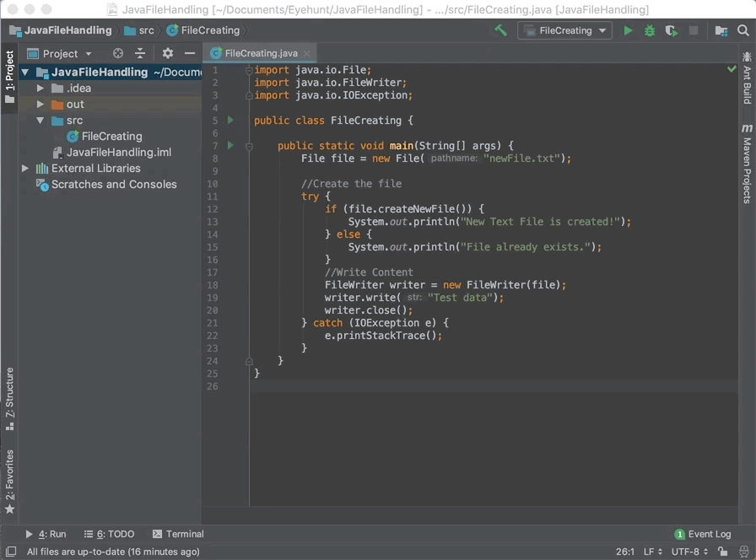756x560 pixels.
Task: Click the Collapse All icon in Project panel
Action: pyautogui.click(x=140, y=53)
